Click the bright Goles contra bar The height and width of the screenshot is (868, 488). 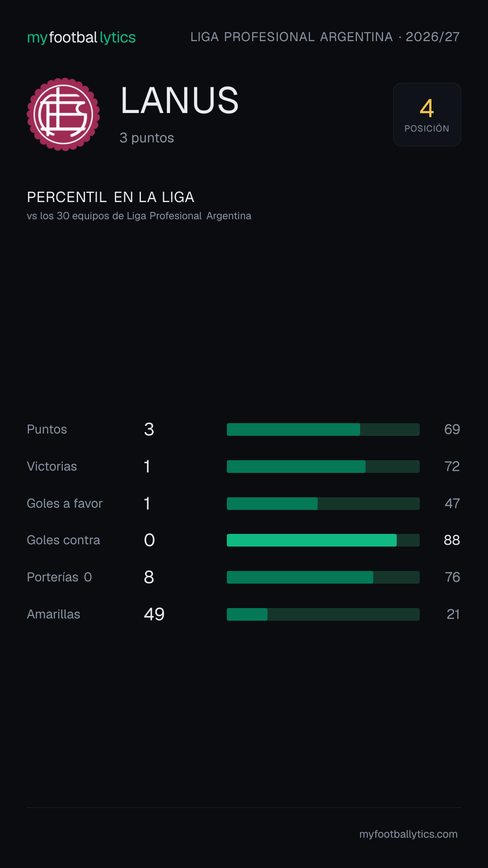tap(323, 540)
